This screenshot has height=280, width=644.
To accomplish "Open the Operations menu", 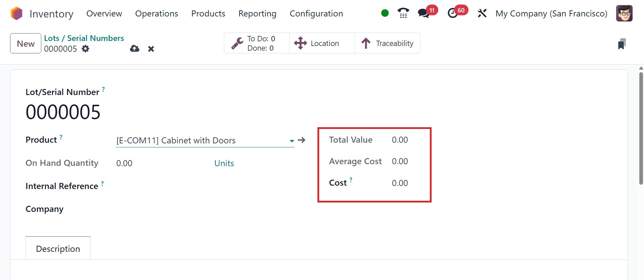I will click(x=156, y=14).
